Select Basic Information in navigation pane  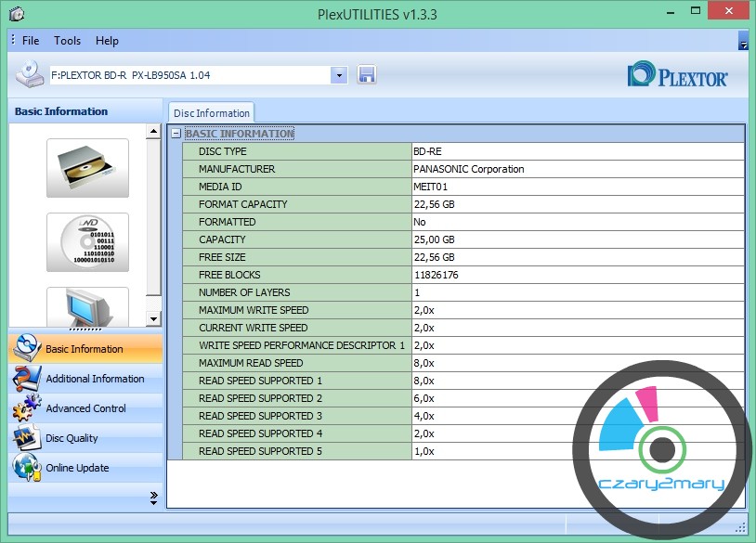pos(84,349)
